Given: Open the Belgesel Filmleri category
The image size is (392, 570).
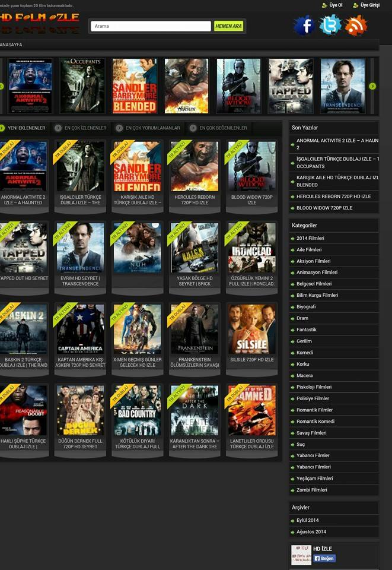Looking at the screenshot, I should click(314, 284).
